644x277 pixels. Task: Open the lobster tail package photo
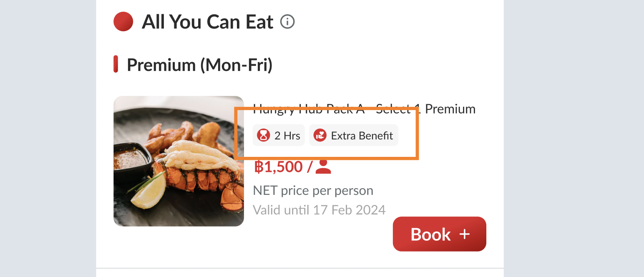pos(179,161)
